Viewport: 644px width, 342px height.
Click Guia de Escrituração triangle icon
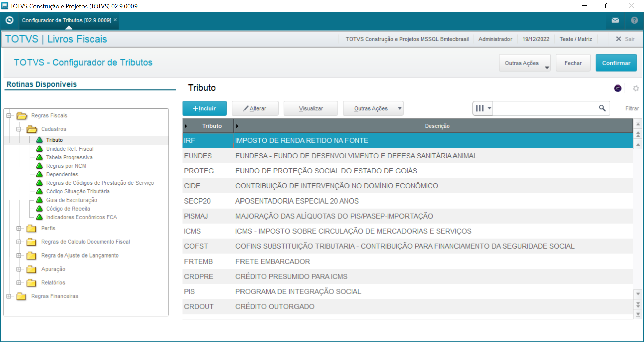click(x=40, y=200)
